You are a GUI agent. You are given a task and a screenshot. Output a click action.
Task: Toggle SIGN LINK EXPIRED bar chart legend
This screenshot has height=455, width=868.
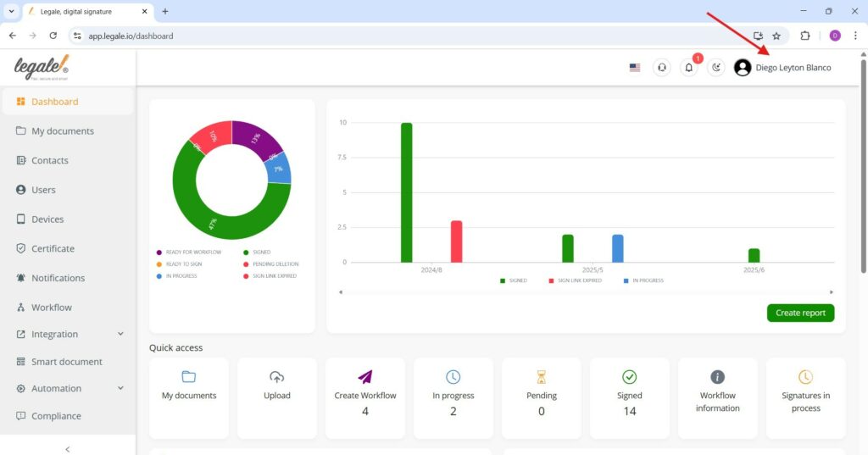(x=576, y=280)
